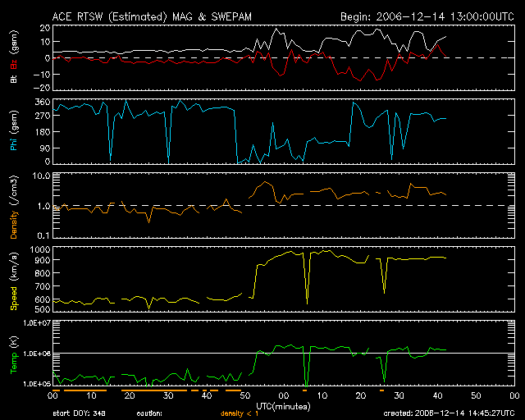Image resolution: width=525 pixels, height=420 pixels.
Task: Select the "(/cm3)" unit text
Action: pos(14,190)
